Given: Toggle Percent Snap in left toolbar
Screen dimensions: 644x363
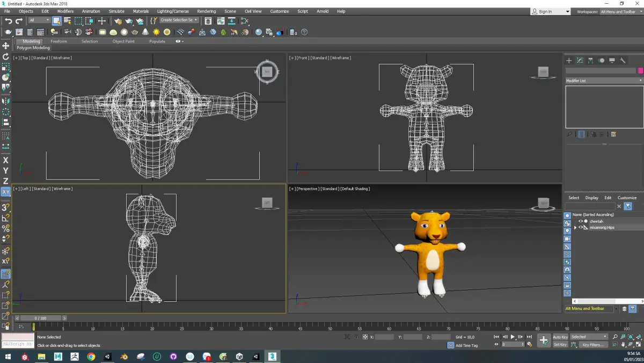Looking at the screenshot, I should tap(6, 228).
